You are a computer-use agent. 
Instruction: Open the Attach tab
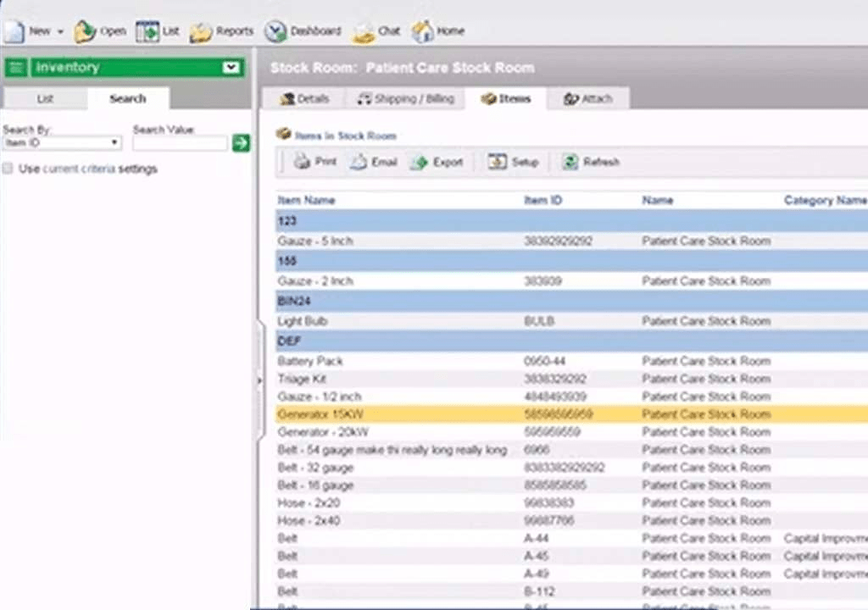(x=587, y=98)
